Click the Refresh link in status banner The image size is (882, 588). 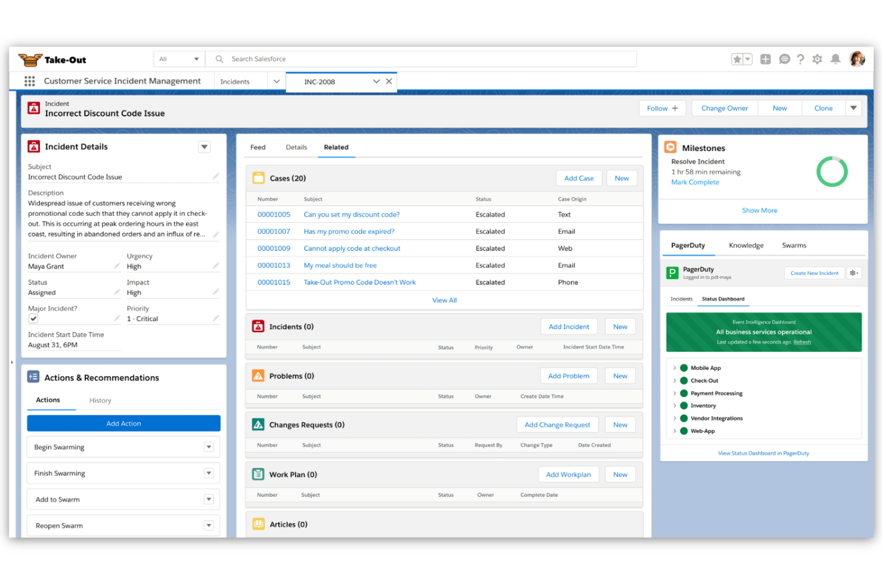pos(802,342)
